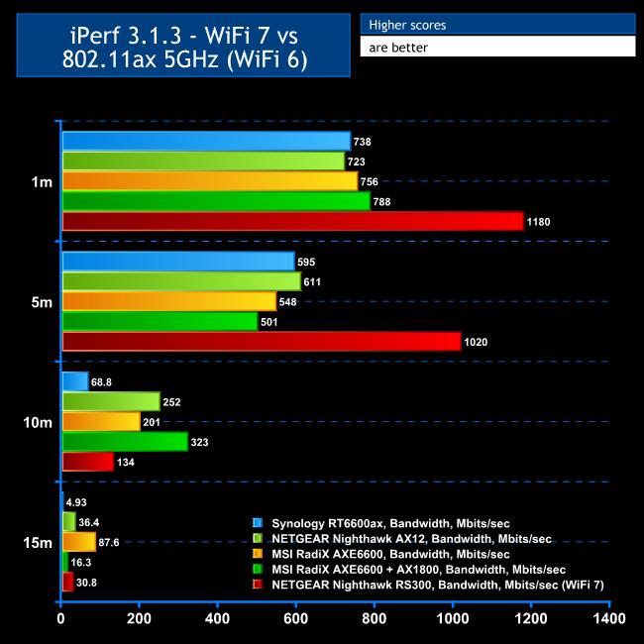Click the orange 15m bar valued 87.6

79,542
